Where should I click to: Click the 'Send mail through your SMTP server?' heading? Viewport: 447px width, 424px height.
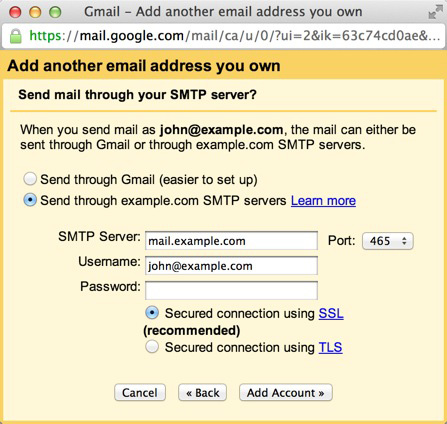coord(137,95)
